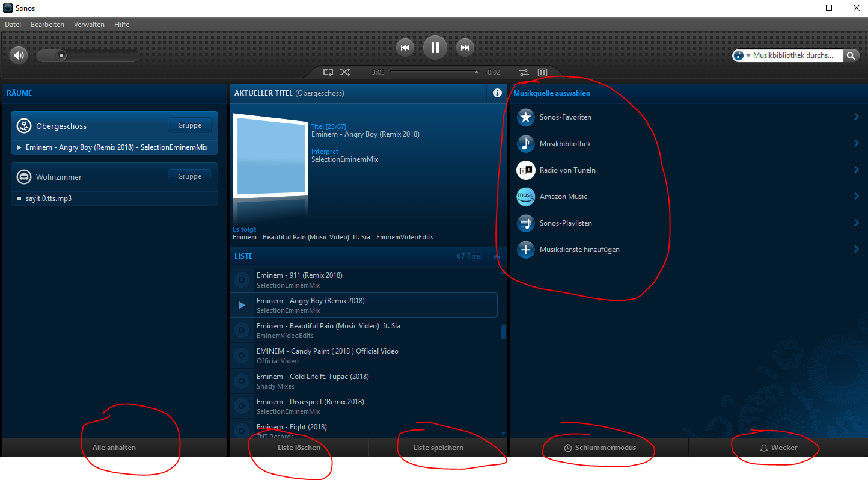
Task: Click the Gruppe button for Wohnzimmer
Action: [x=189, y=176]
